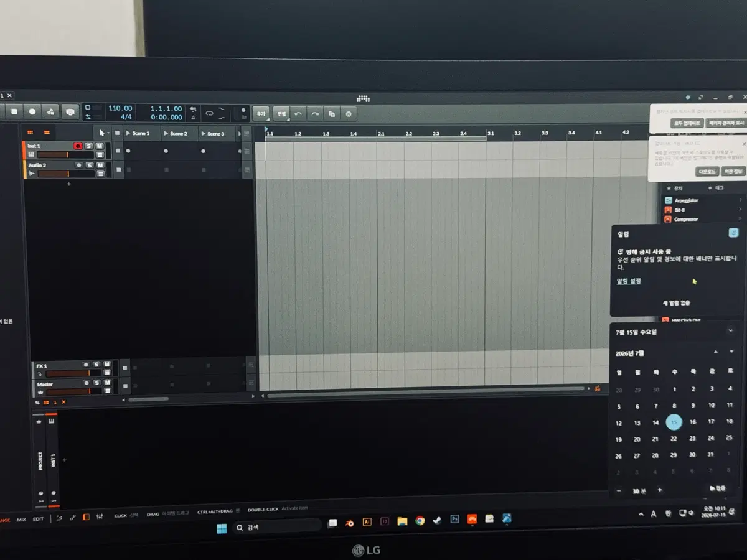Switch to the MIX view tab
Viewport: 747px width, 560px height.
pyautogui.click(x=22, y=519)
